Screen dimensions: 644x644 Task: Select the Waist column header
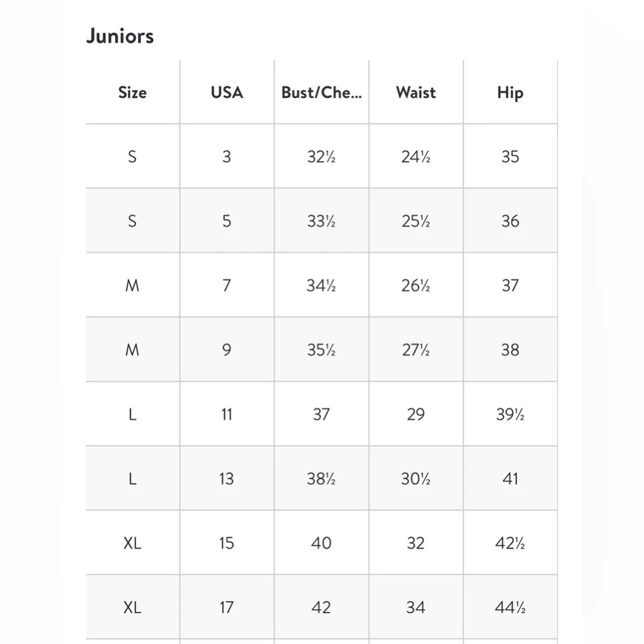pos(415,92)
